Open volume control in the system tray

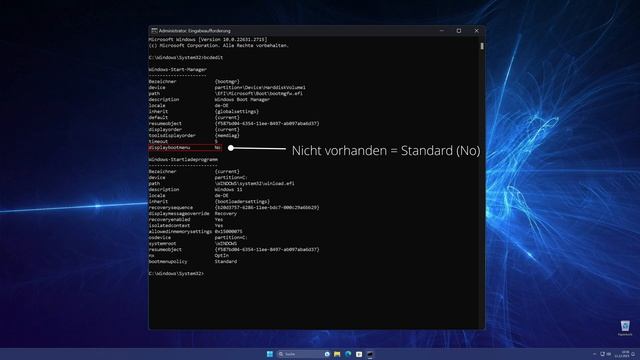[x=609, y=354]
